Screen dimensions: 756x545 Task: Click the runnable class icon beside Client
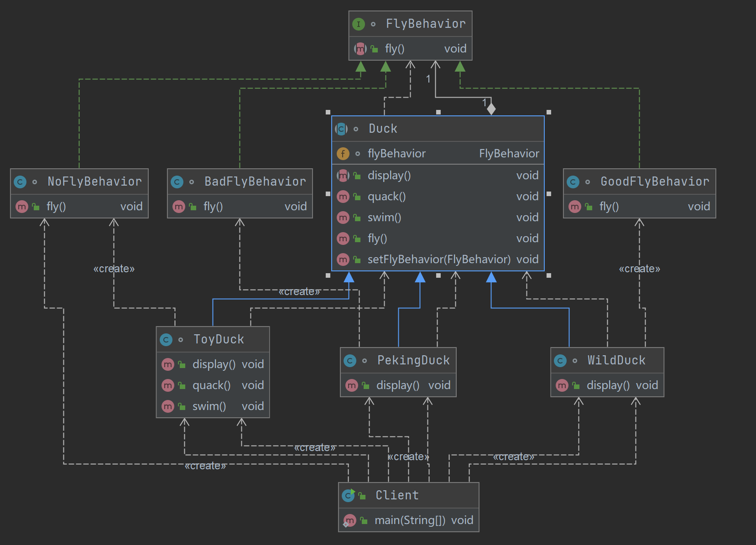click(349, 495)
